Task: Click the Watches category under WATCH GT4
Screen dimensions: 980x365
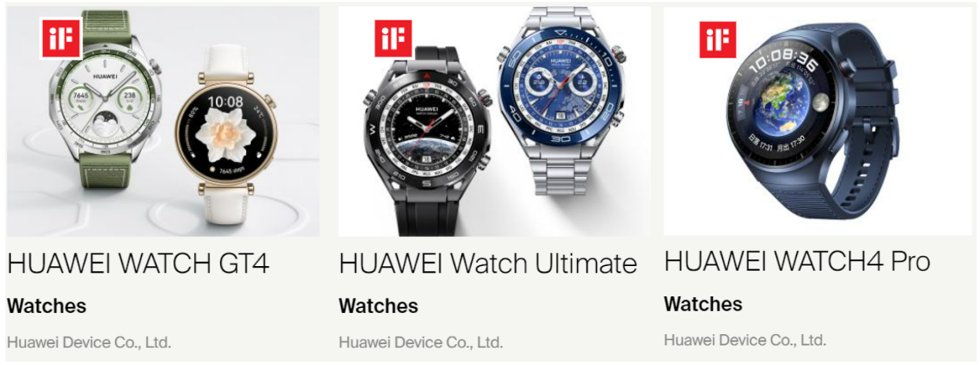Action: (x=46, y=305)
